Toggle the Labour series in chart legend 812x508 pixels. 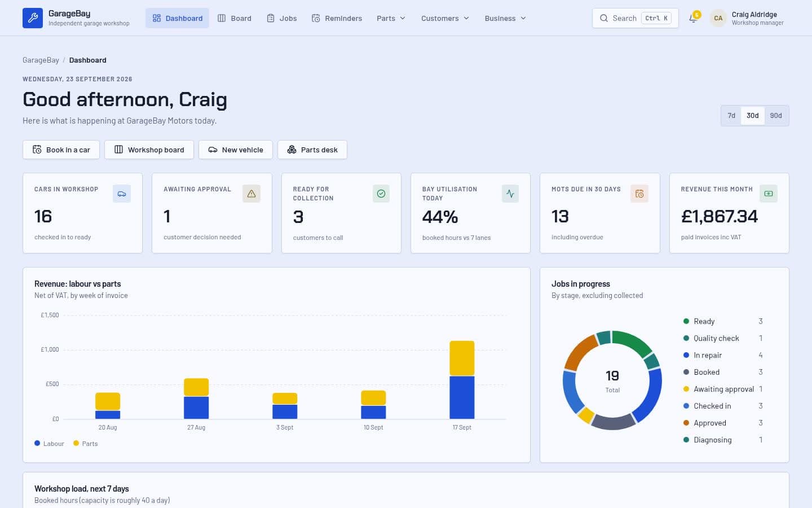pos(50,444)
